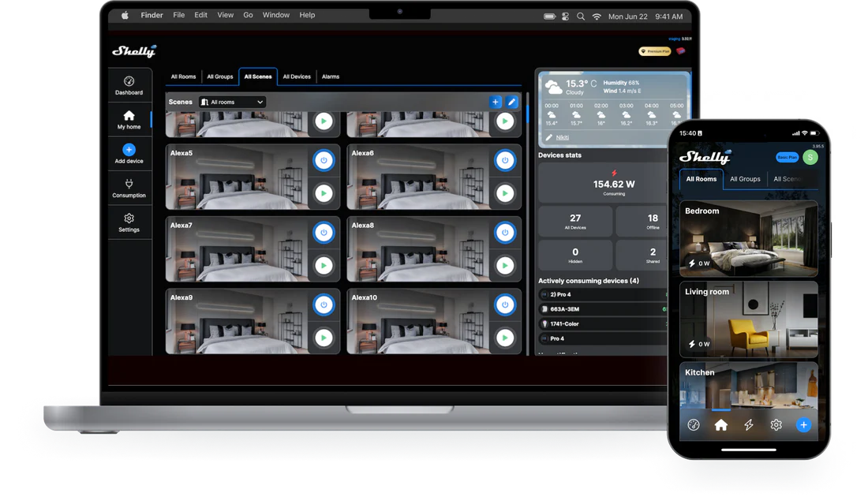
Task: Toggle the power button for Alexa5 scene
Action: (x=323, y=160)
